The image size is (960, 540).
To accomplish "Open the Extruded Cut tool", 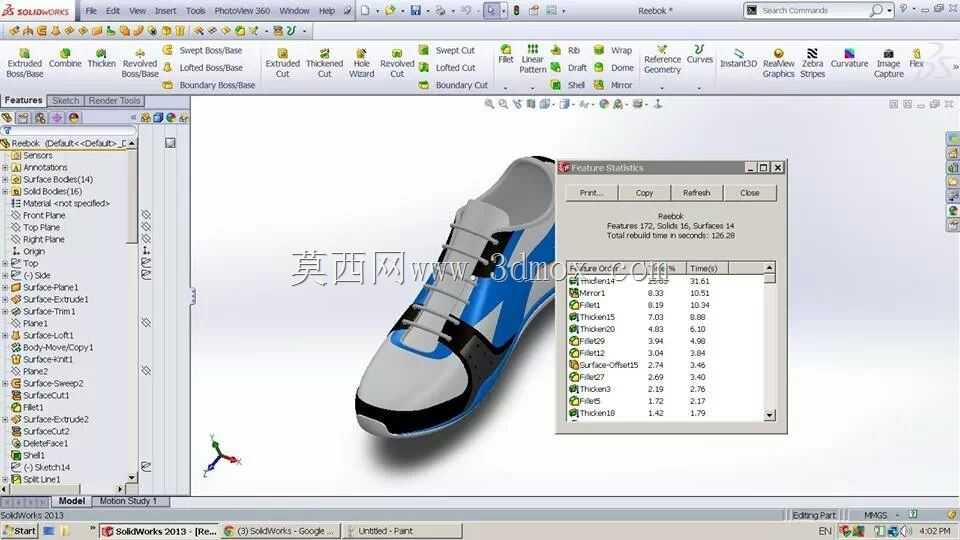I will (x=282, y=63).
